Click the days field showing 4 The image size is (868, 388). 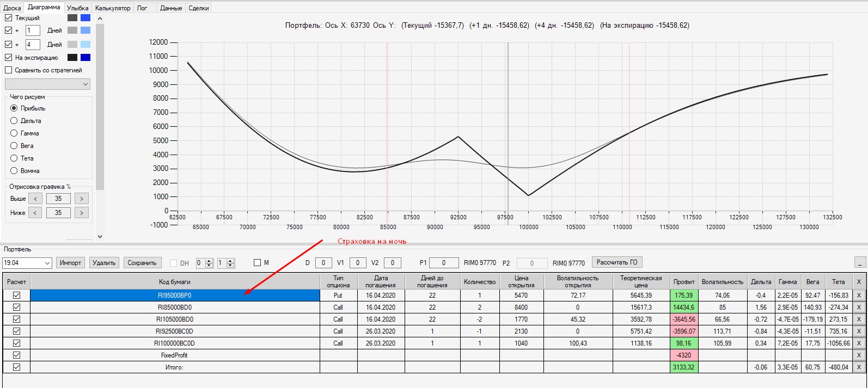33,45
